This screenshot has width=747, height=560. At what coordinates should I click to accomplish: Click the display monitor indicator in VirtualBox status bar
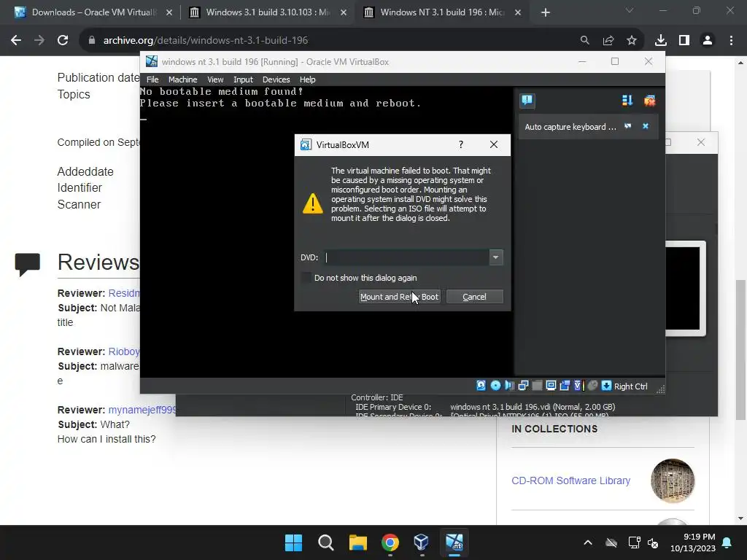tap(551, 386)
